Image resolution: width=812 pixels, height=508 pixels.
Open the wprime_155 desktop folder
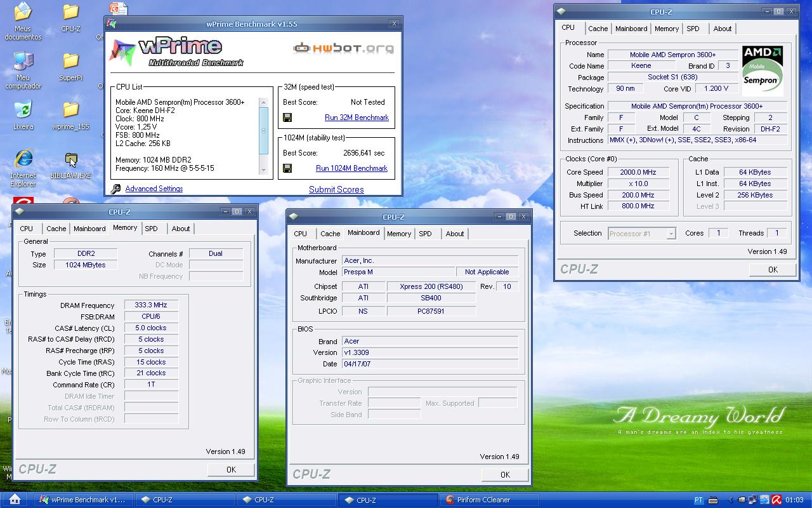pyautogui.click(x=70, y=116)
